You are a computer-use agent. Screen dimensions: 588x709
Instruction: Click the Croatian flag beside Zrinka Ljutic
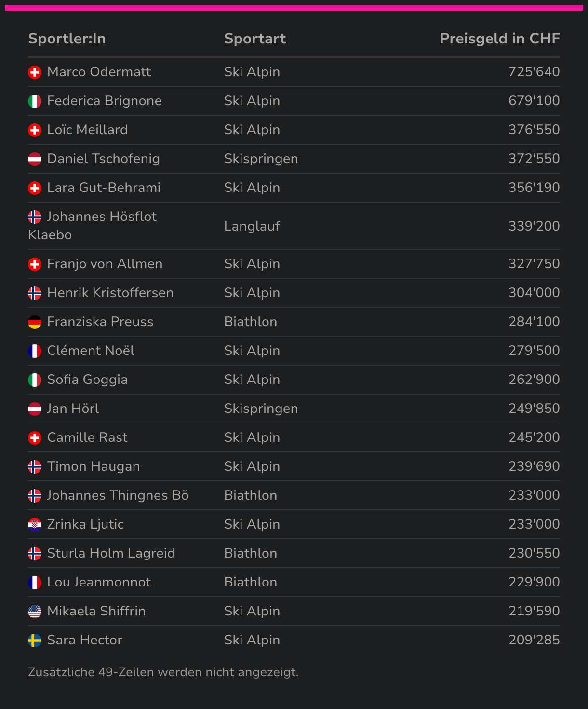tap(35, 525)
